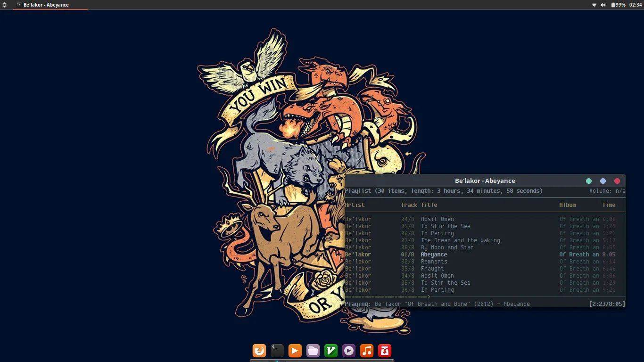Click the Time column header
The height and width of the screenshot is (362, 644).
pyautogui.click(x=609, y=205)
